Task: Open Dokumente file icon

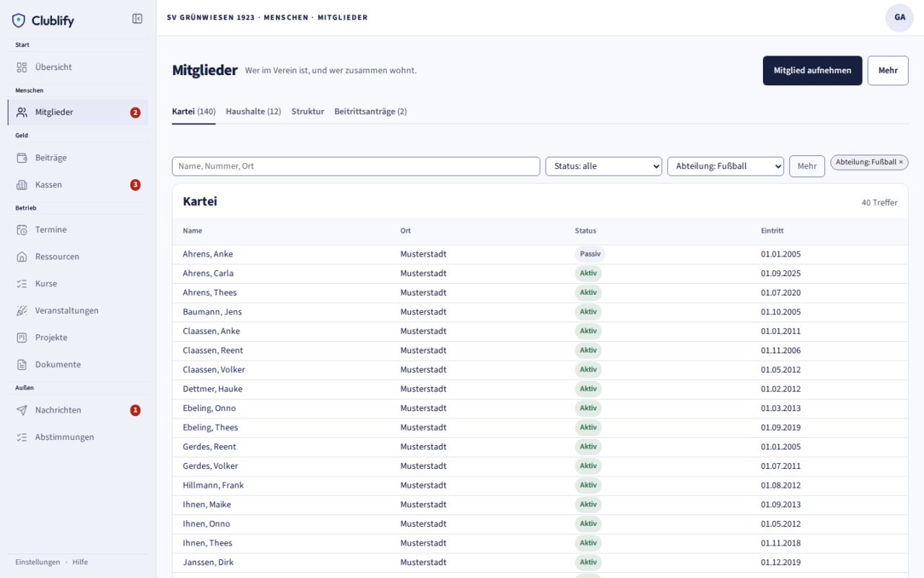Action: point(22,365)
